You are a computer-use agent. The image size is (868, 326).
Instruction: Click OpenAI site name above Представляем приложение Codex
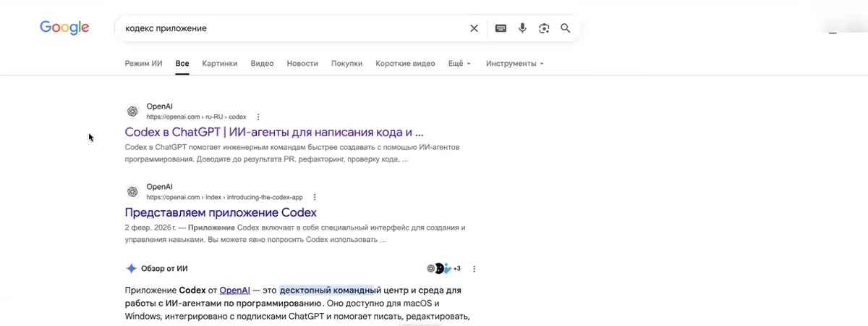[160, 186]
